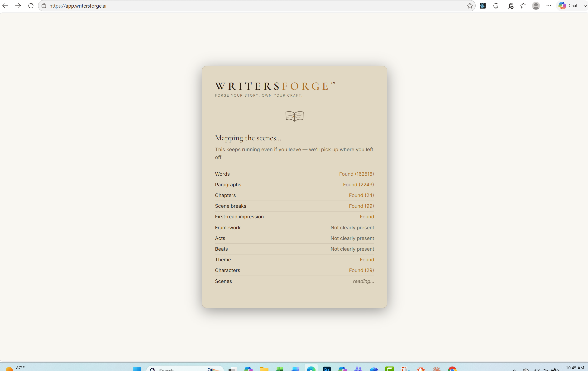Open Photoshop from the taskbar
Viewport: 588px width, 371px height.
tap(327, 369)
